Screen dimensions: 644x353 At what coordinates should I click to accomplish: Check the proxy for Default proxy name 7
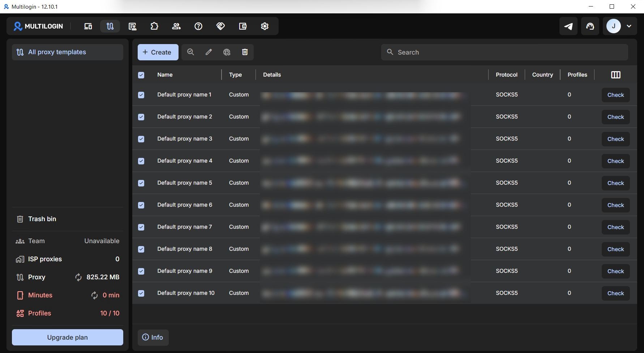coord(615,227)
